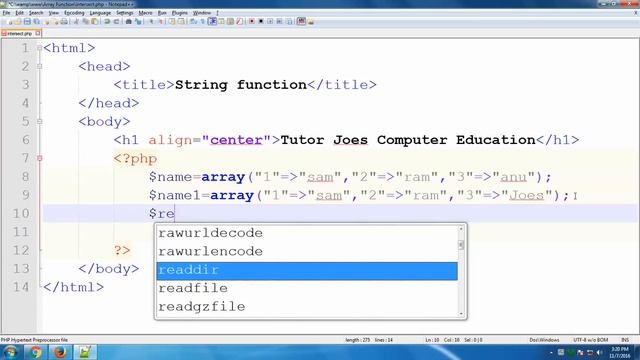Save the file with the Save icon

27,21
